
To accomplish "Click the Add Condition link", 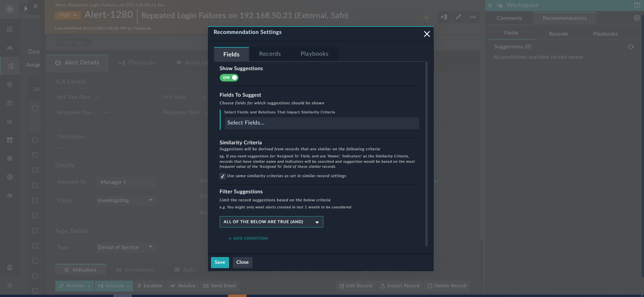I will [248, 239].
